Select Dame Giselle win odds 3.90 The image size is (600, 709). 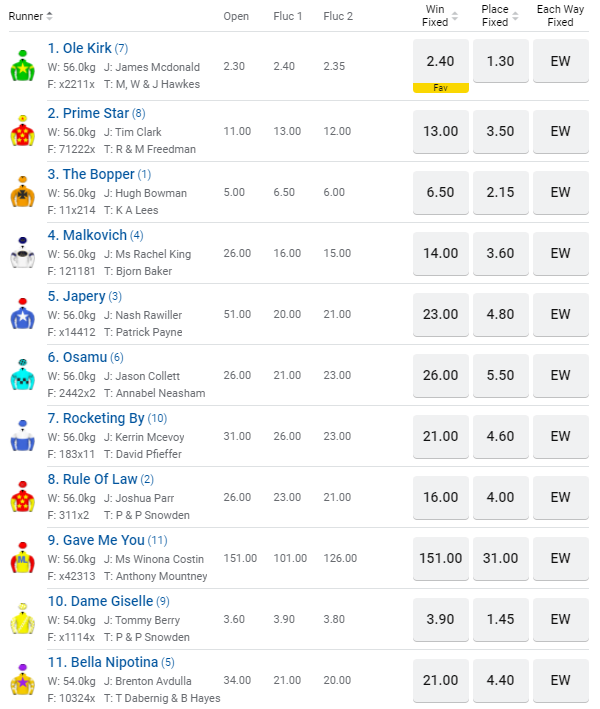click(x=440, y=619)
